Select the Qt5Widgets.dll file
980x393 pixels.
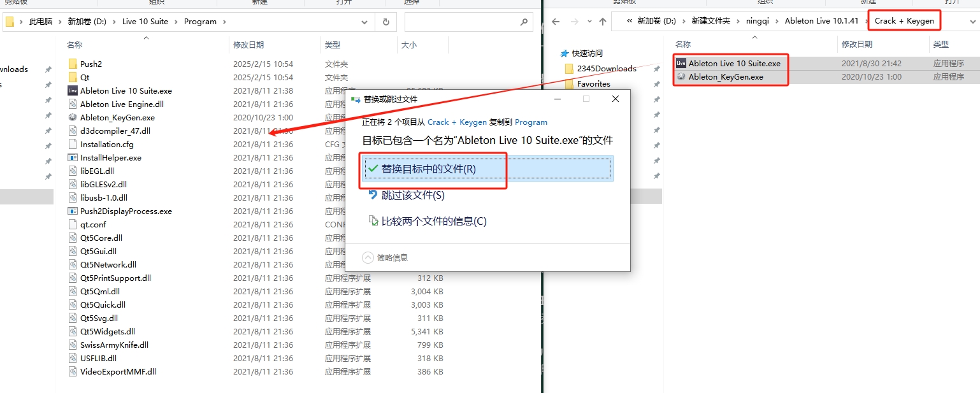108,331
